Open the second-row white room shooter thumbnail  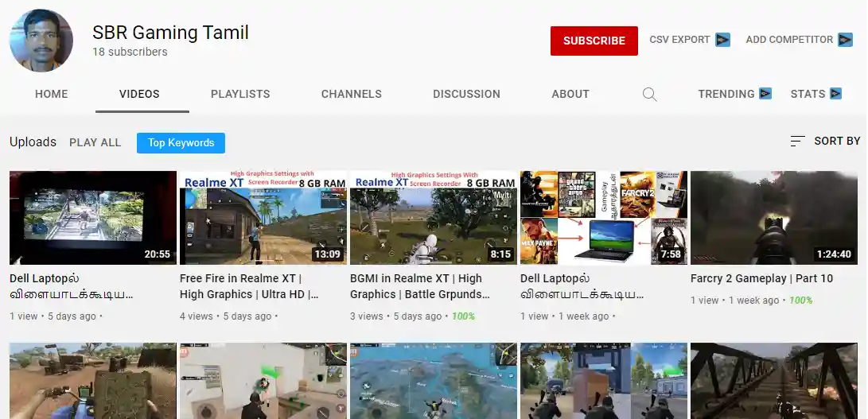[263, 381]
